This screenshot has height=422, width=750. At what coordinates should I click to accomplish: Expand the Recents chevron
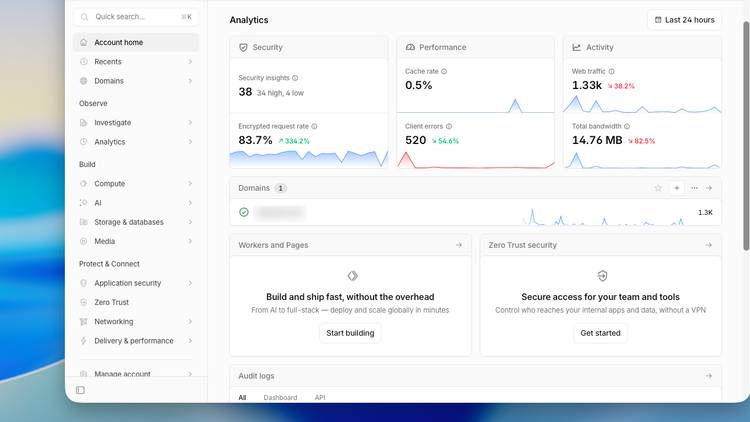[190, 61]
